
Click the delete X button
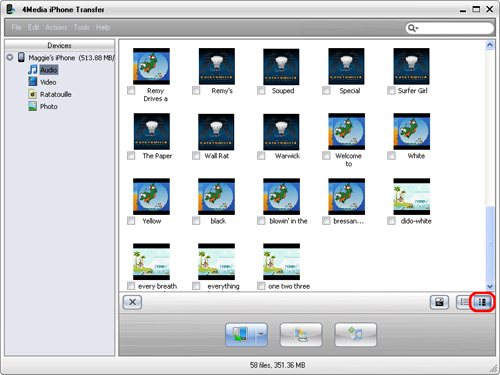click(x=132, y=302)
